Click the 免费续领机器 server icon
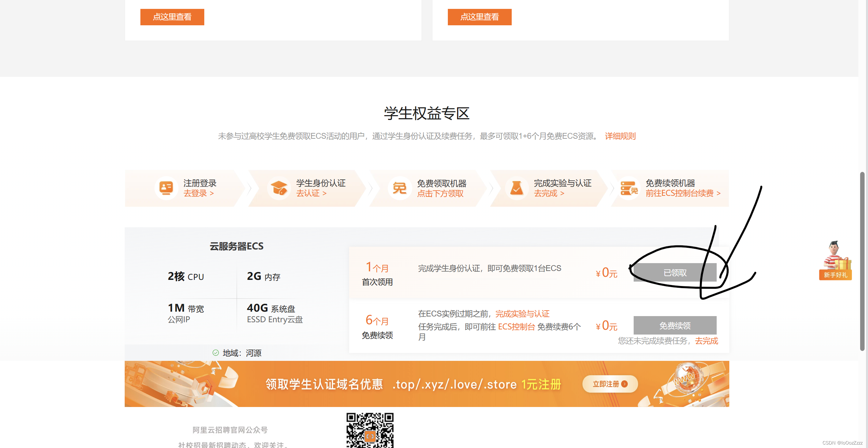The image size is (868, 448). 629,188
